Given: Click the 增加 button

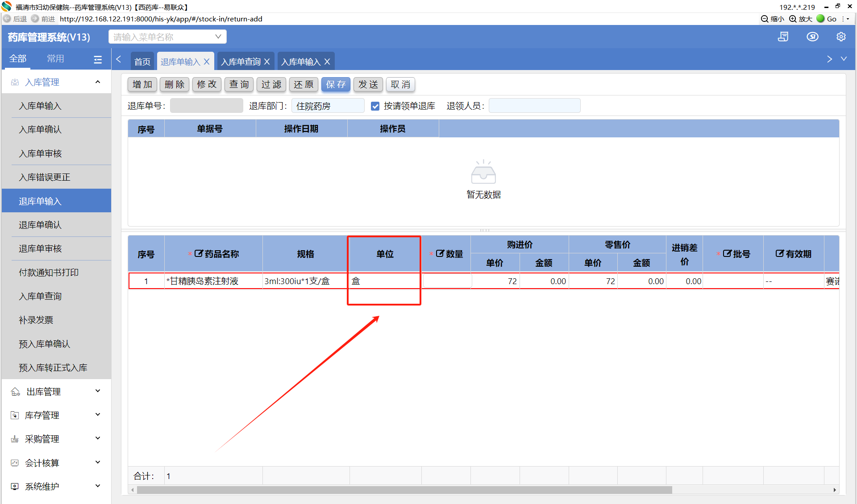Looking at the screenshot, I should coord(142,84).
